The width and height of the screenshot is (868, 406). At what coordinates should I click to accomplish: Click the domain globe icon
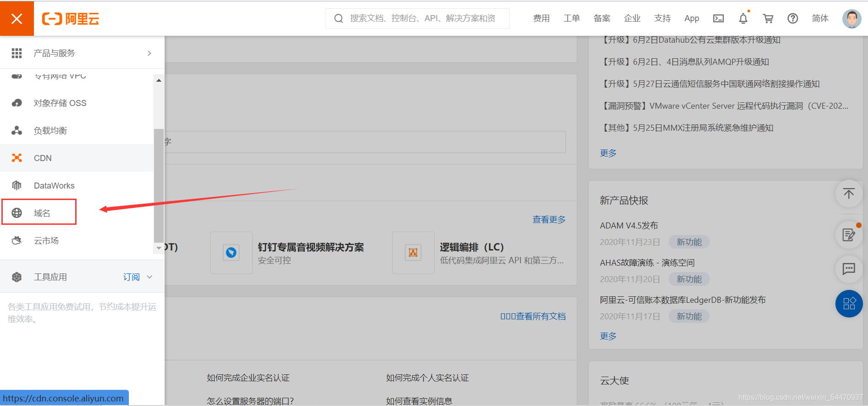[17, 213]
